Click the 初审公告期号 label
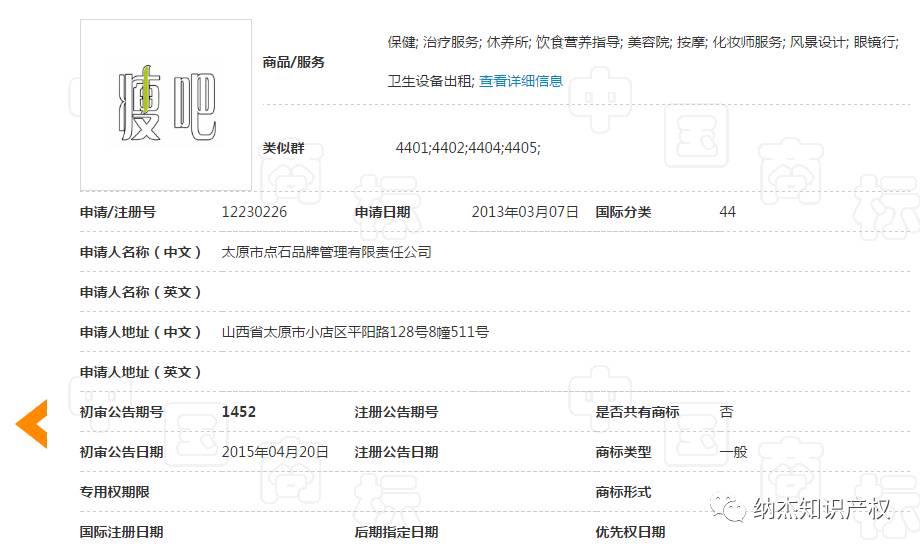 [x=121, y=412]
